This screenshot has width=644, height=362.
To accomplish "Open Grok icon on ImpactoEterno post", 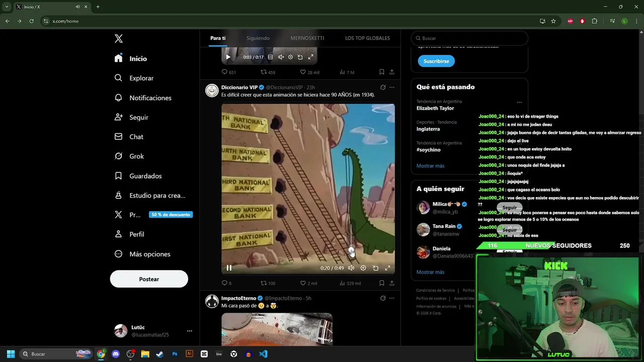I will (x=383, y=298).
